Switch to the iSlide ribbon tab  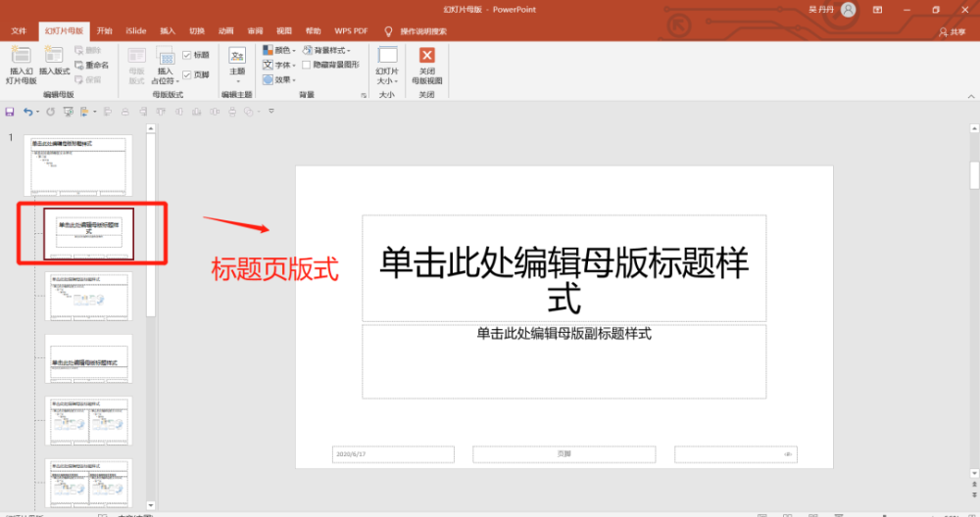[x=136, y=31]
